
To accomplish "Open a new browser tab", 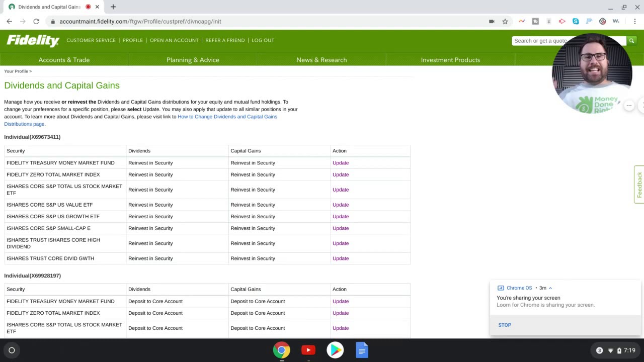I will tap(113, 7).
